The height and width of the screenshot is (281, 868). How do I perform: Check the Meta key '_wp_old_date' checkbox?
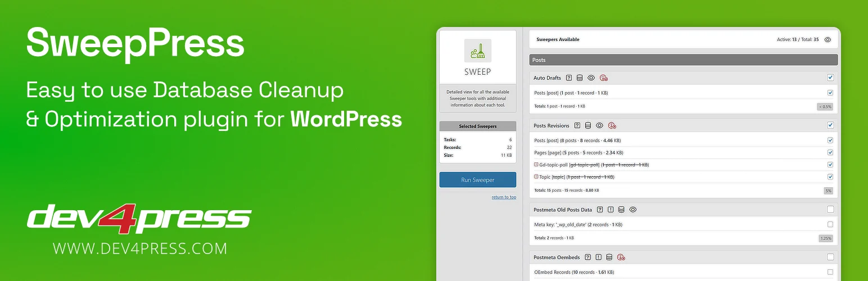[830, 224]
